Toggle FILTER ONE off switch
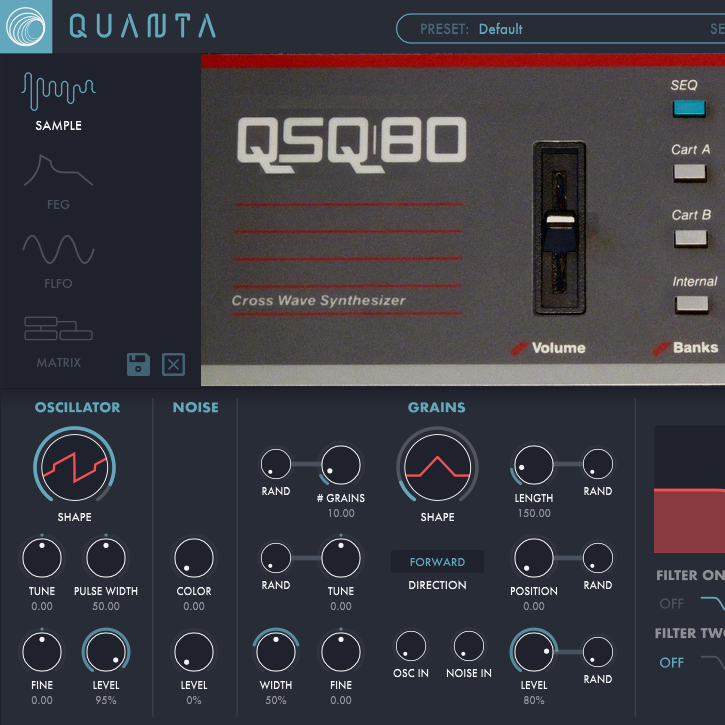The height and width of the screenshot is (725, 725). click(x=672, y=603)
